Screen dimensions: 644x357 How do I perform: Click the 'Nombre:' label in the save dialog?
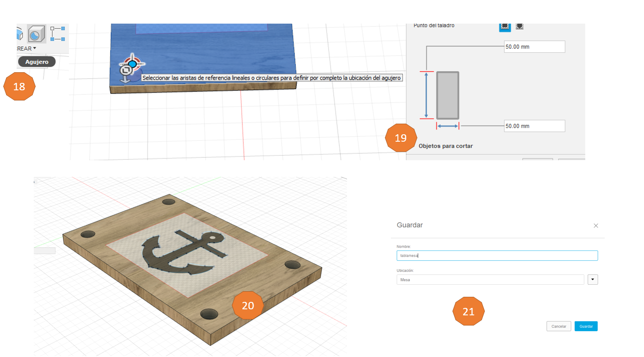(403, 246)
